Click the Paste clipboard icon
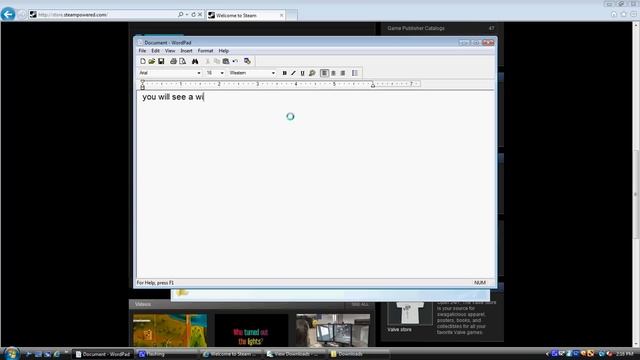640x360 pixels. click(x=226, y=61)
